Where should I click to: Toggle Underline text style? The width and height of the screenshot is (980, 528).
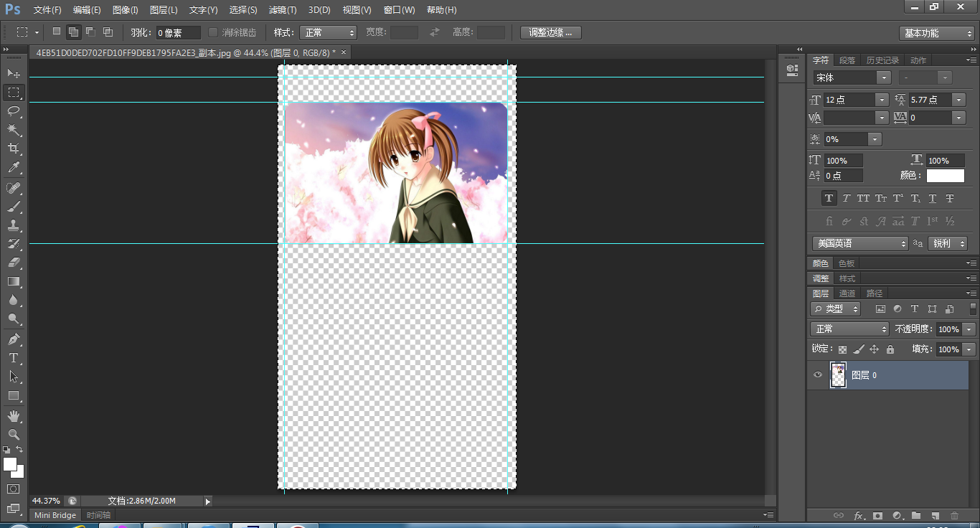(x=933, y=198)
